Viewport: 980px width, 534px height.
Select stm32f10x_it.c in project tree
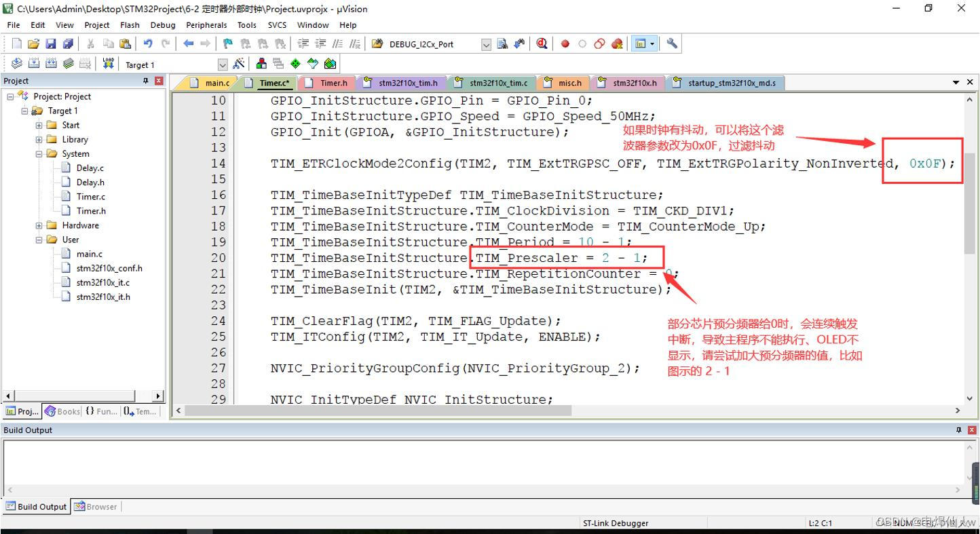point(102,282)
